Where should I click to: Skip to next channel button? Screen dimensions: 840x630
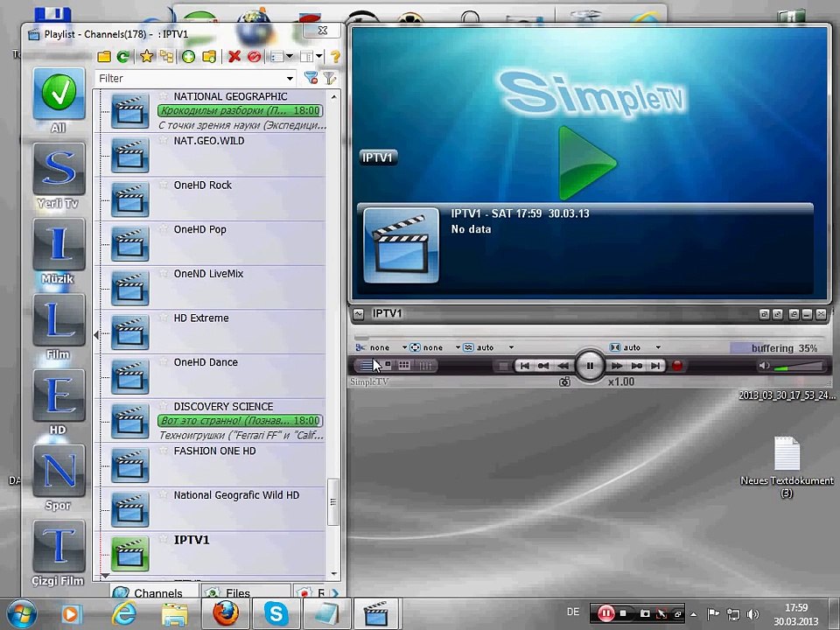655,366
